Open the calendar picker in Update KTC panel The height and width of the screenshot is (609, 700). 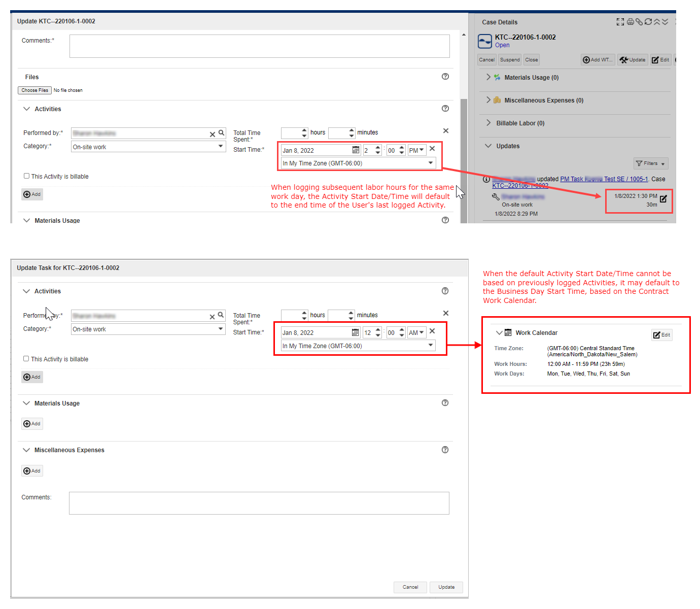(356, 150)
